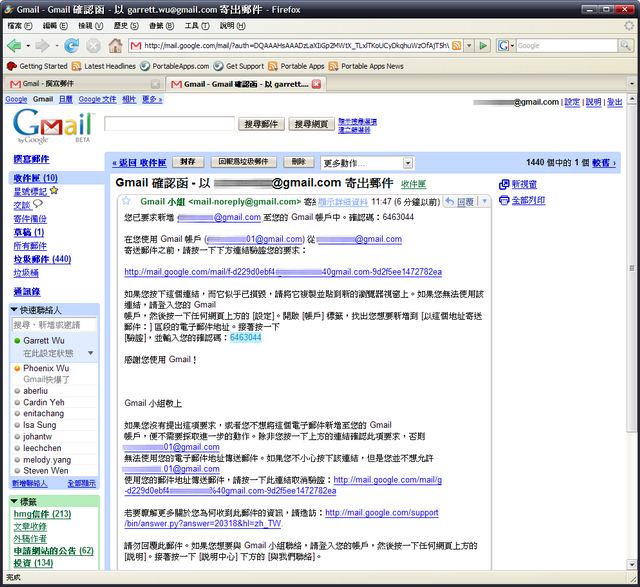Open the Latest Headlines feed bookmark
Image resolution: width=640 pixels, height=587 pixels.
[104, 66]
